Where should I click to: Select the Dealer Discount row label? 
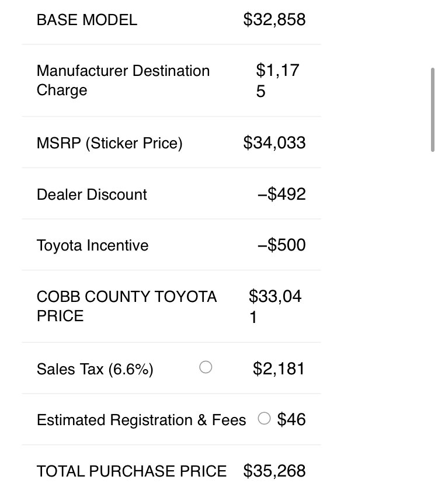tap(92, 194)
